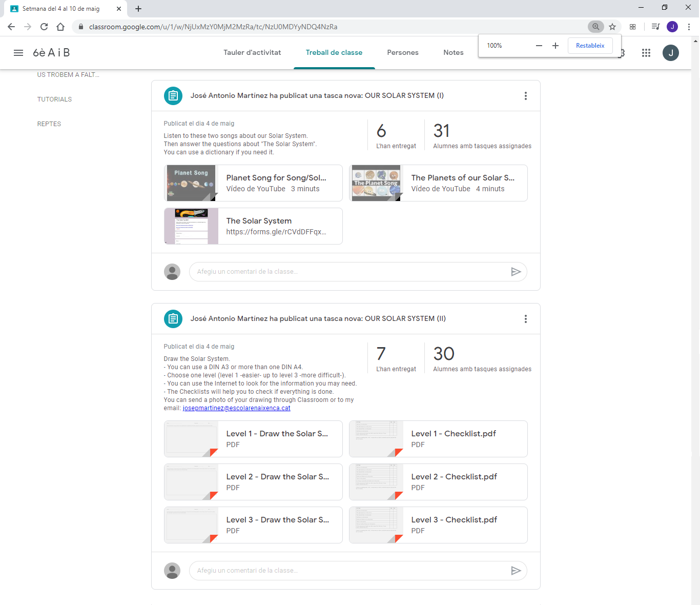
Task: Click the Restableix zoom reset button
Action: coord(590,46)
